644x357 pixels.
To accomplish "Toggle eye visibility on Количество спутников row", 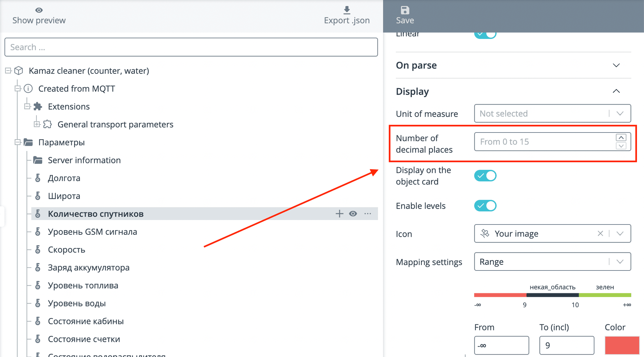I will pos(353,214).
